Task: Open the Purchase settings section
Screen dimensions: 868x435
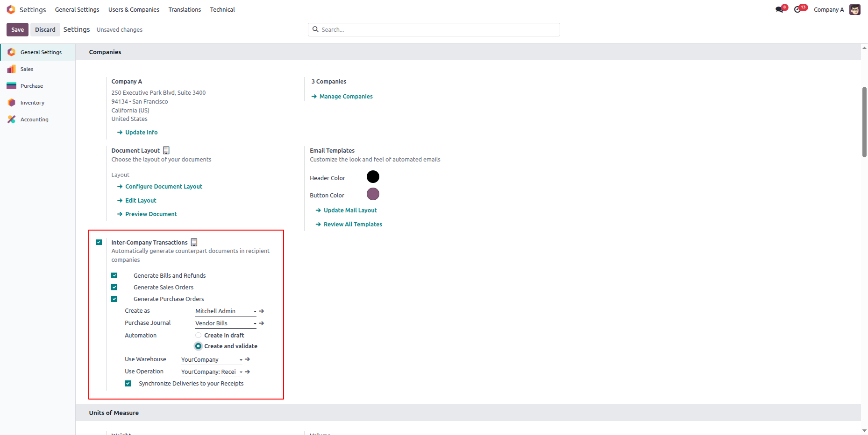Action: click(31, 85)
